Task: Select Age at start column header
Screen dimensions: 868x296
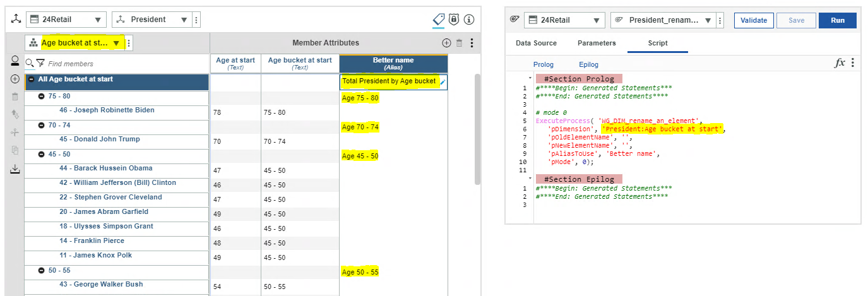Action: 235,63
